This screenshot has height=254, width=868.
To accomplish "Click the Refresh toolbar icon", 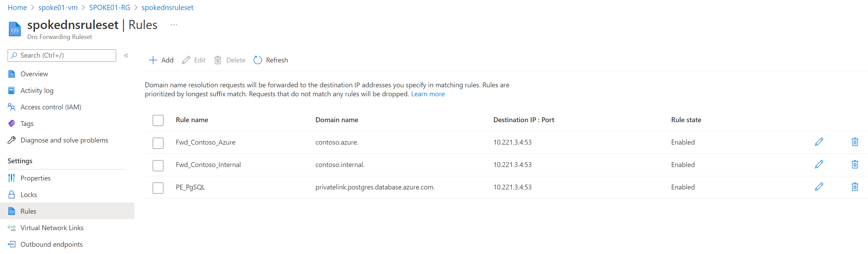I will (x=258, y=60).
